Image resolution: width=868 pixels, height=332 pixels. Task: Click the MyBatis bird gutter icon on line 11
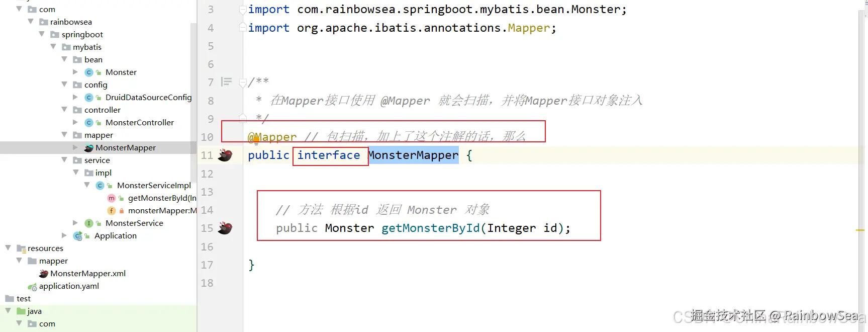[x=225, y=155]
